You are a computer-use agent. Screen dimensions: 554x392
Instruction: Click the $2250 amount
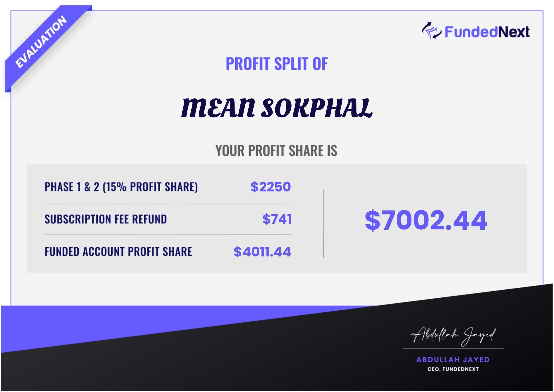click(271, 187)
